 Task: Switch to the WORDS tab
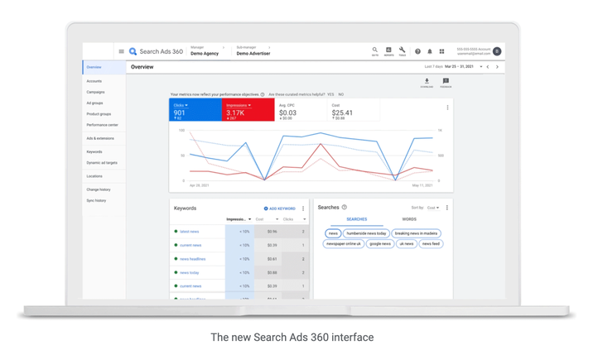[409, 219]
